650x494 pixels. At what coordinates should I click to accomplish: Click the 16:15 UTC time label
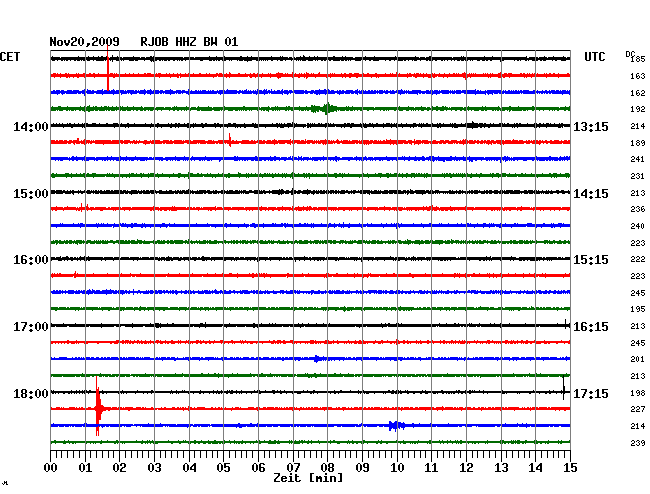tap(591, 327)
